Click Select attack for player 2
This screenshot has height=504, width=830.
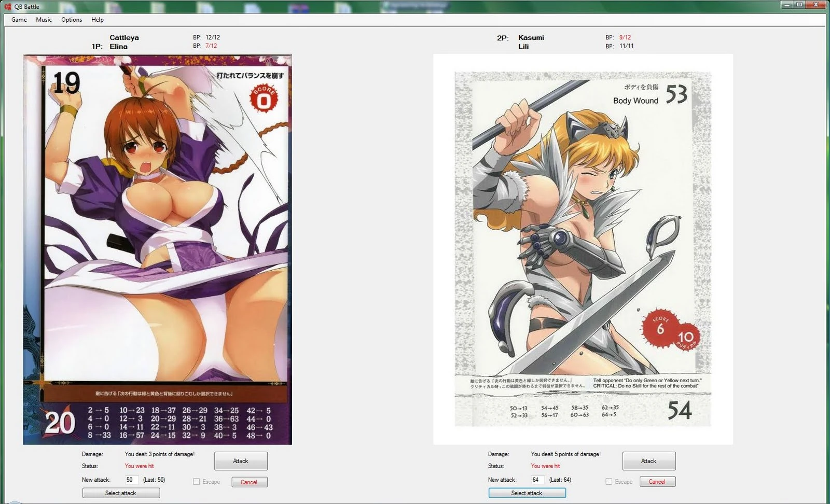[527, 493]
